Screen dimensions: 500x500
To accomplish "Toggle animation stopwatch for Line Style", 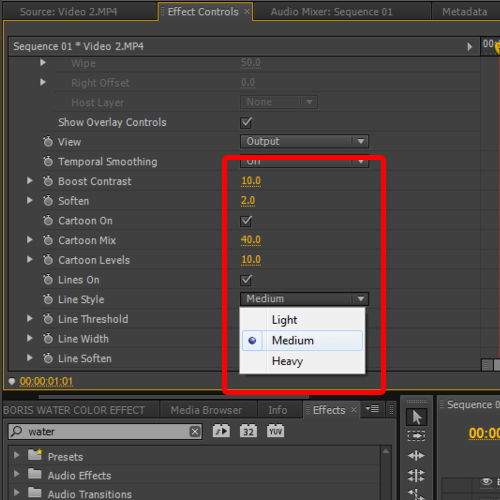I will 48,299.
